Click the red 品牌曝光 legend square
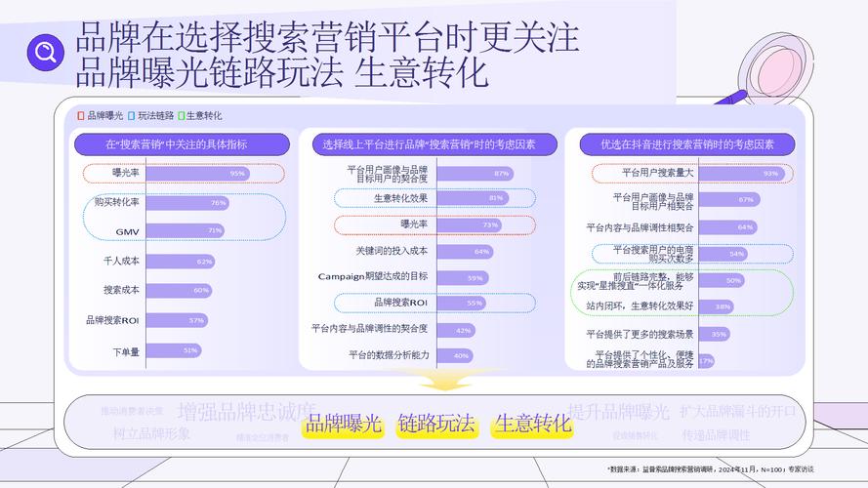Screen dimensions: 868x488 pyautogui.click(x=81, y=115)
